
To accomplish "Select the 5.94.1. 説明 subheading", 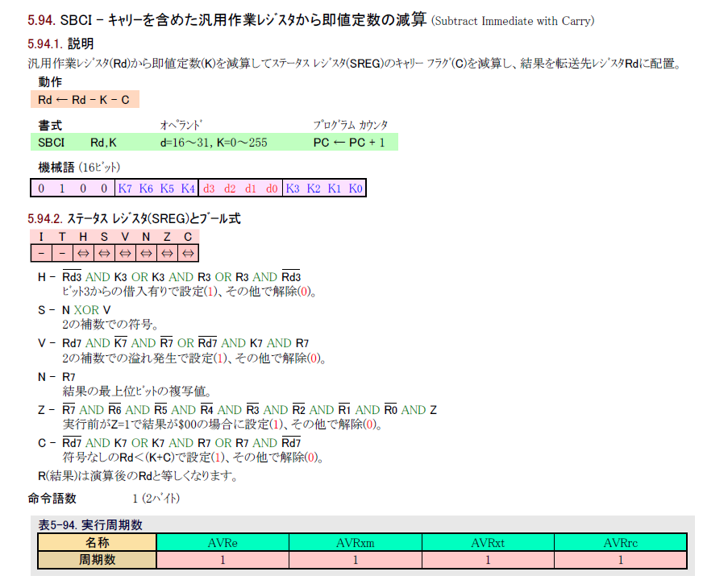I will (60, 43).
